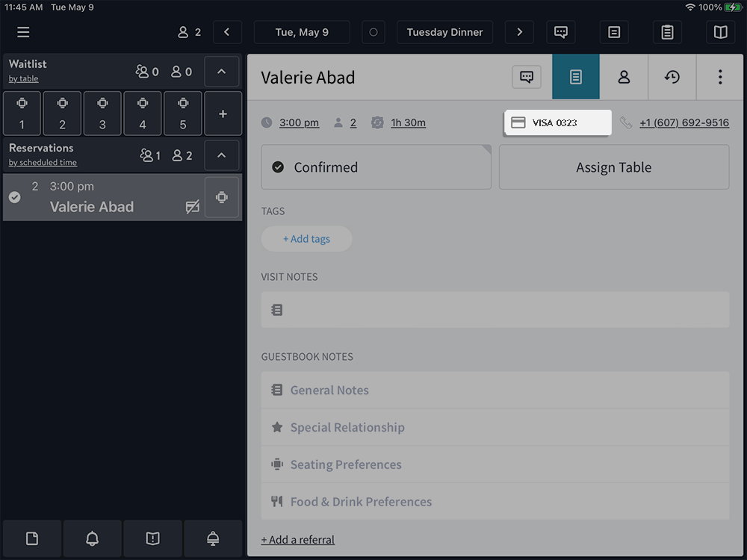Open the VISA 0323 card details
The height and width of the screenshot is (560, 747).
point(558,123)
